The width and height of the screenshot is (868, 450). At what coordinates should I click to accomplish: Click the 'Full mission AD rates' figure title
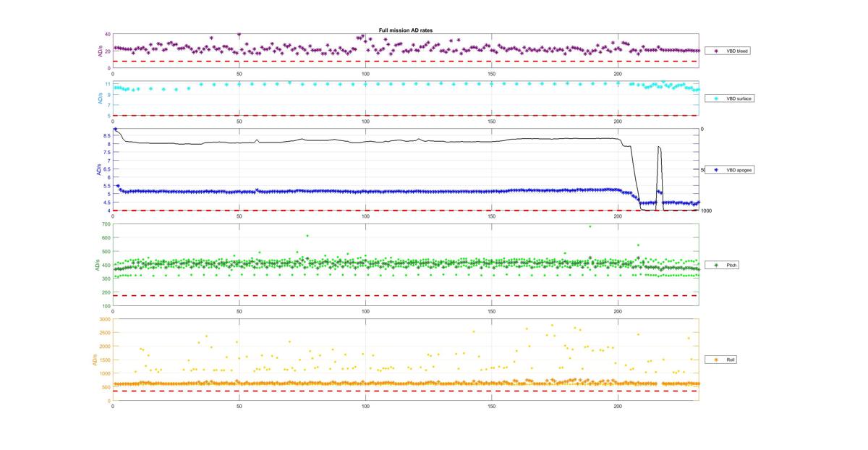pos(406,30)
